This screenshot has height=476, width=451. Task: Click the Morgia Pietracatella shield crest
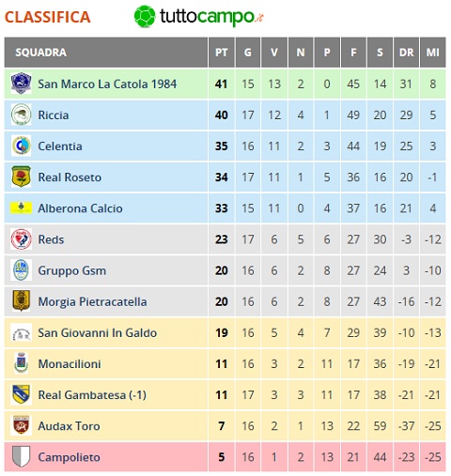(21, 301)
